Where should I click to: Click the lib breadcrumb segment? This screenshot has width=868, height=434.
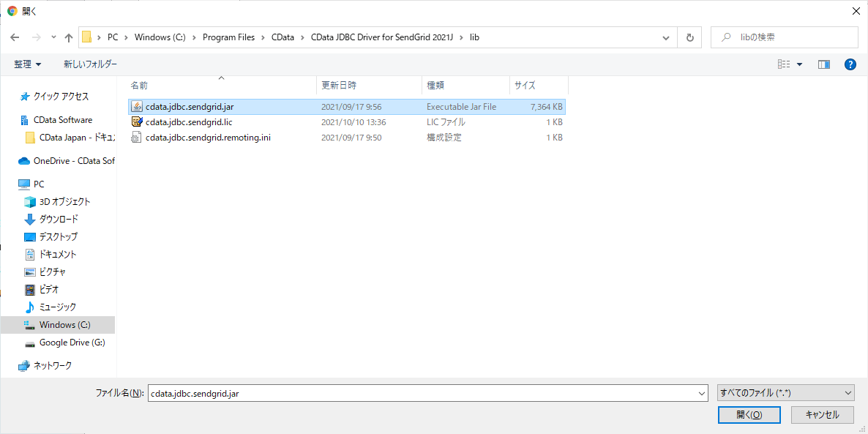[x=474, y=37]
